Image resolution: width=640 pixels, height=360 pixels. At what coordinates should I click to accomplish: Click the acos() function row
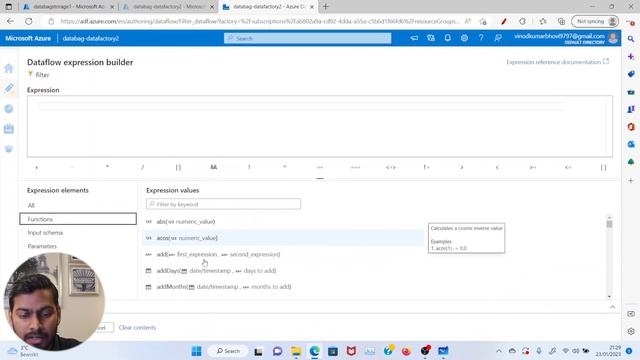(283, 238)
